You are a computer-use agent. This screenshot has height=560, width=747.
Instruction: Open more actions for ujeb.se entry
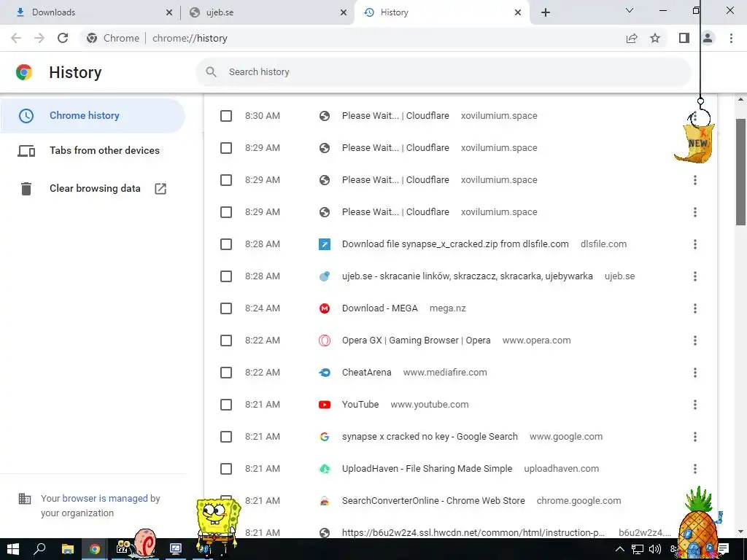[x=695, y=276]
